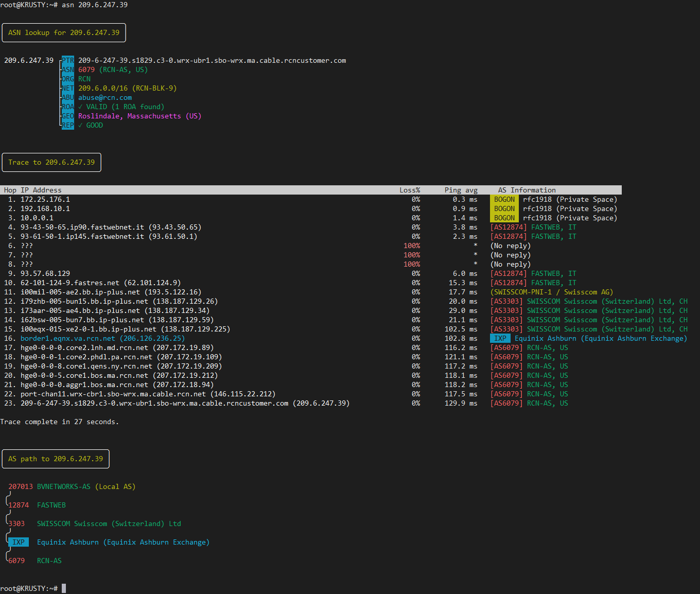Click the 0.3 ms ping on hop 1
Screen dimensions: 700x594
(x=465, y=199)
